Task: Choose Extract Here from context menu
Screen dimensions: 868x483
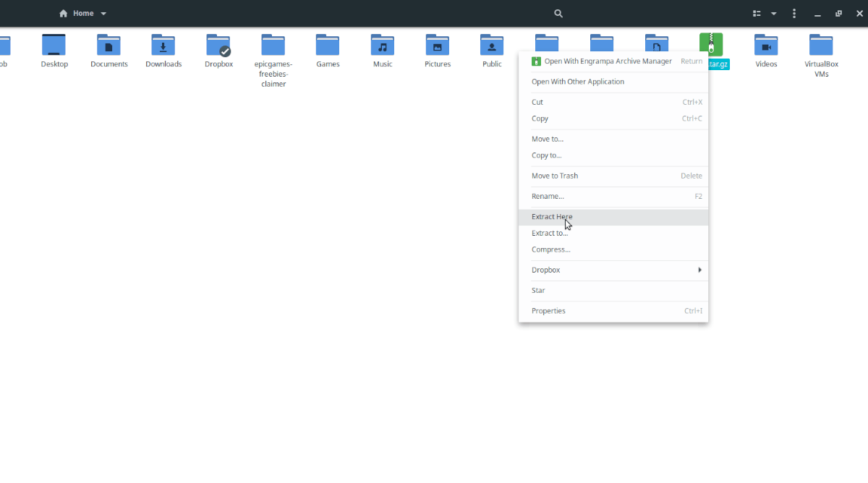Action: point(613,217)
